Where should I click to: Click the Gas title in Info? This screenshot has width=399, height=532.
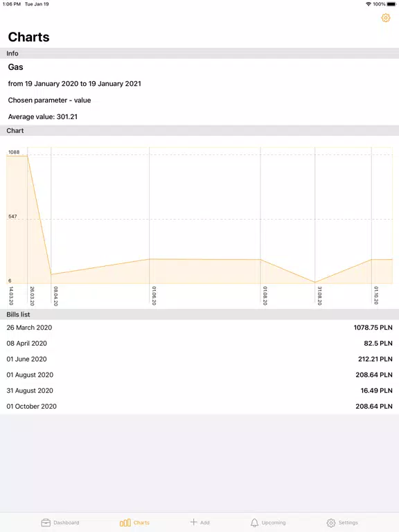coord(16,66)
